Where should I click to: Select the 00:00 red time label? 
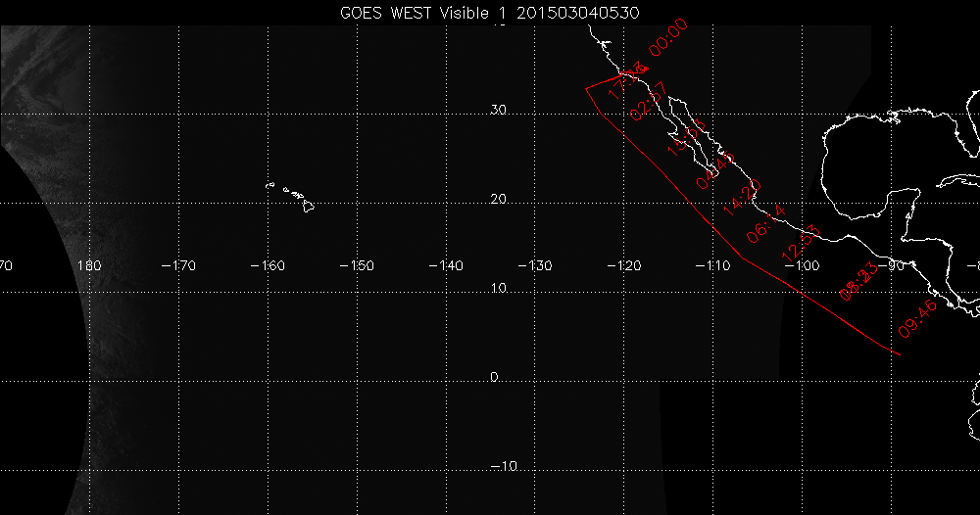(x=665, y=39)
